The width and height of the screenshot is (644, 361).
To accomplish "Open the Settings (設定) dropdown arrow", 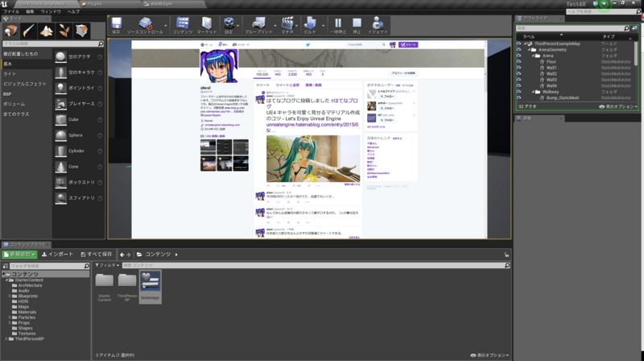I will click(x=238, y=26).
